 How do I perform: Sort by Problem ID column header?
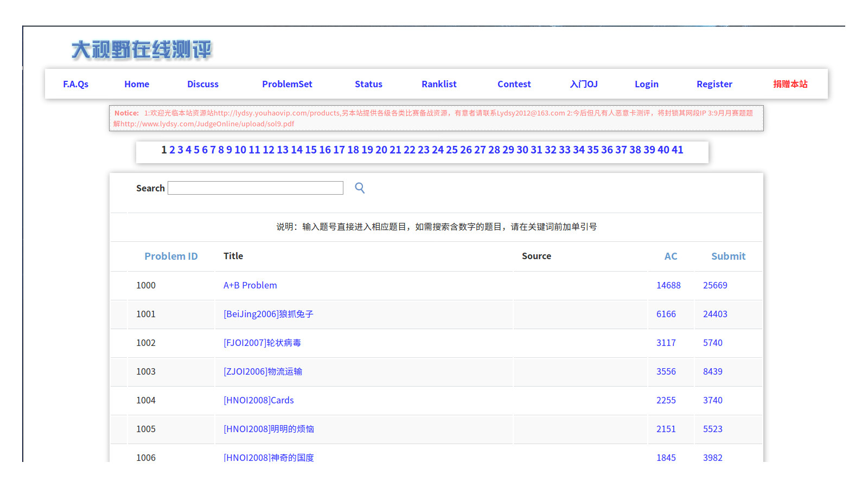click(x=171, y=256)
